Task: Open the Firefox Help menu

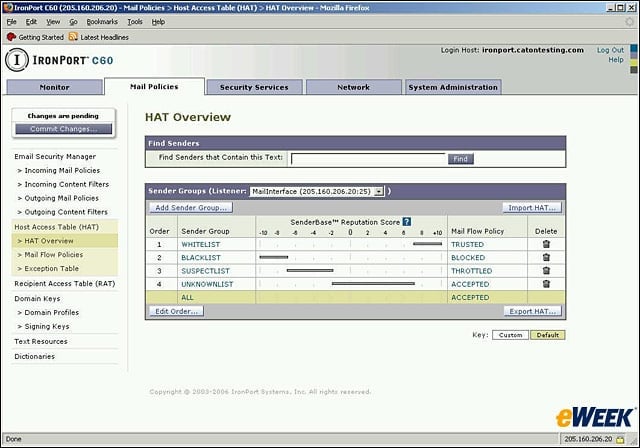Action: click(x=158, y=22)
